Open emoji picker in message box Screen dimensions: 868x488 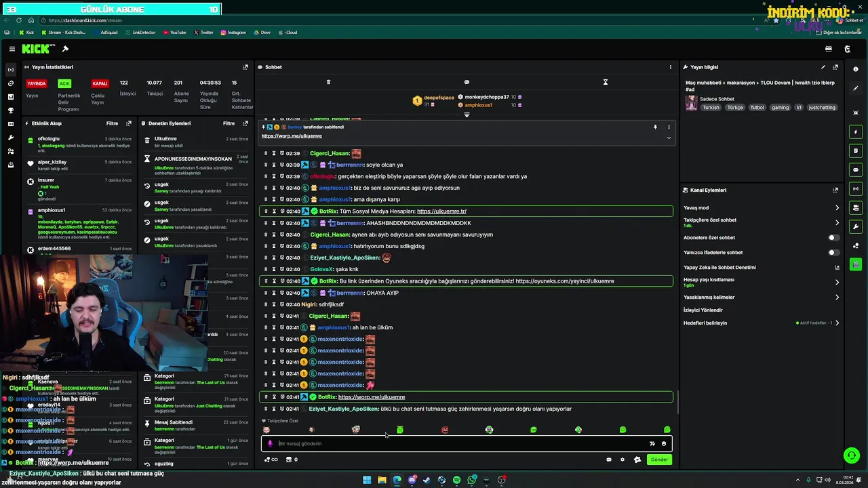[664, 444]
